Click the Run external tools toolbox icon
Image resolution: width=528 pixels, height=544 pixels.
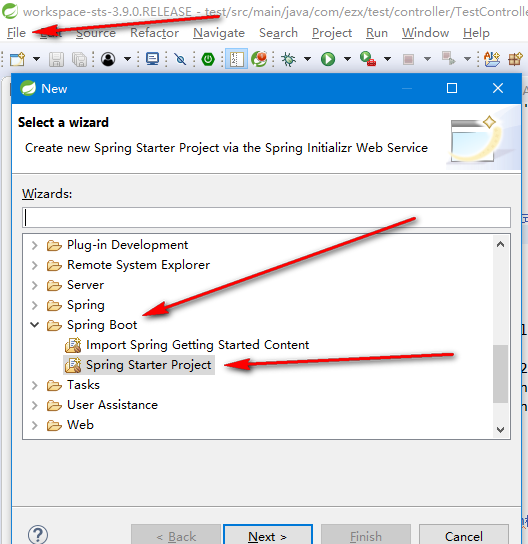[x=368, y=59]
